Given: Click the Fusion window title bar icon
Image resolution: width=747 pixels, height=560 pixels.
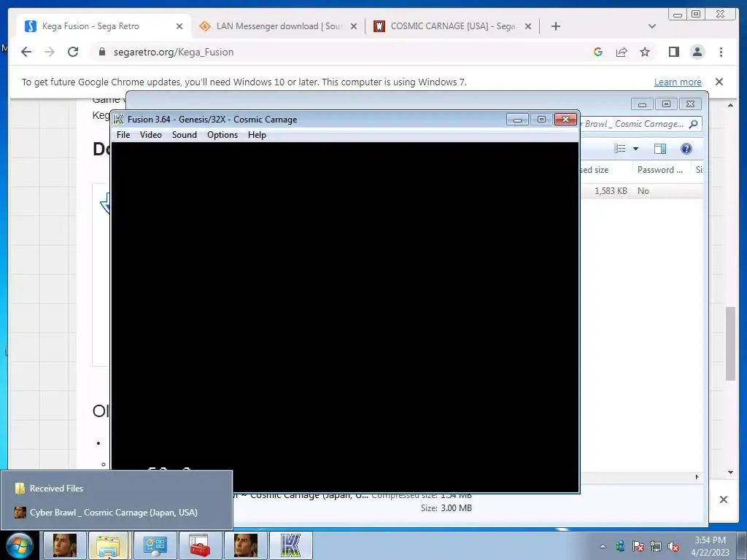Looking at the screenshot, I should point(119,120).
